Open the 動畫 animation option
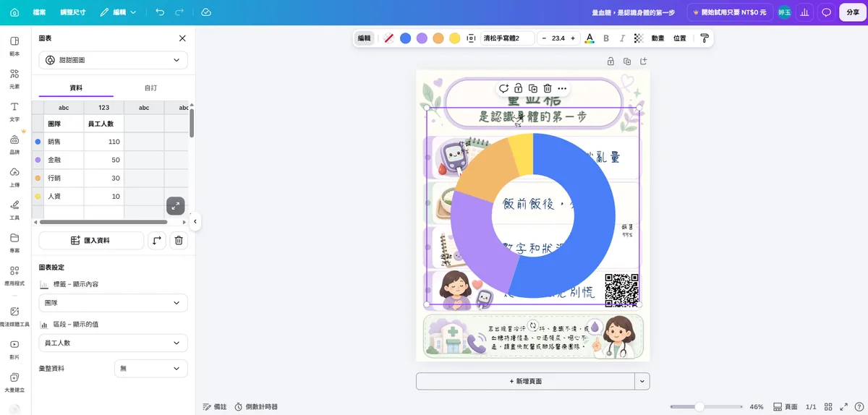This screenshot has width=868, height=415. click(658, 38)
